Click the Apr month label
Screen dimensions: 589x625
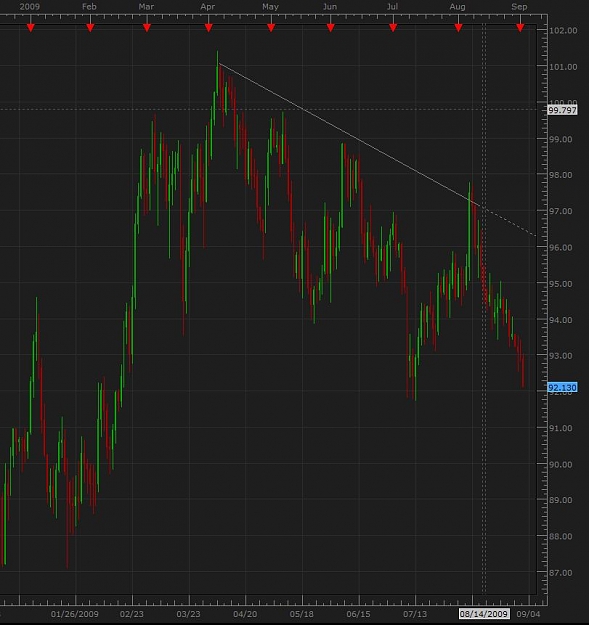point(208,7)
